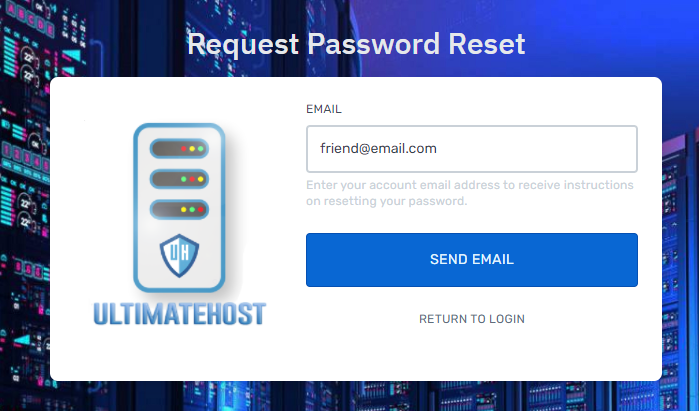Click the EMAIL field label
Screen dimensions: 699x411
(324, 109)
